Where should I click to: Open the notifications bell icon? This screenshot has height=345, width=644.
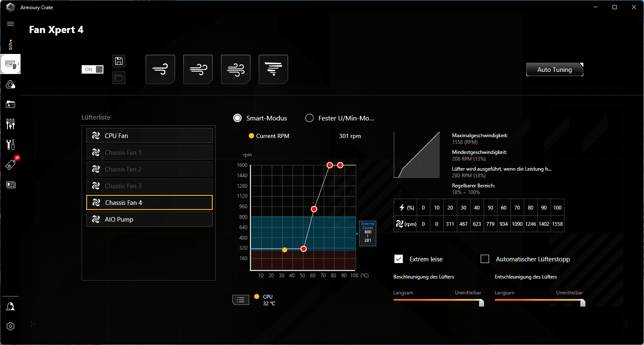[x=10, y=307]
